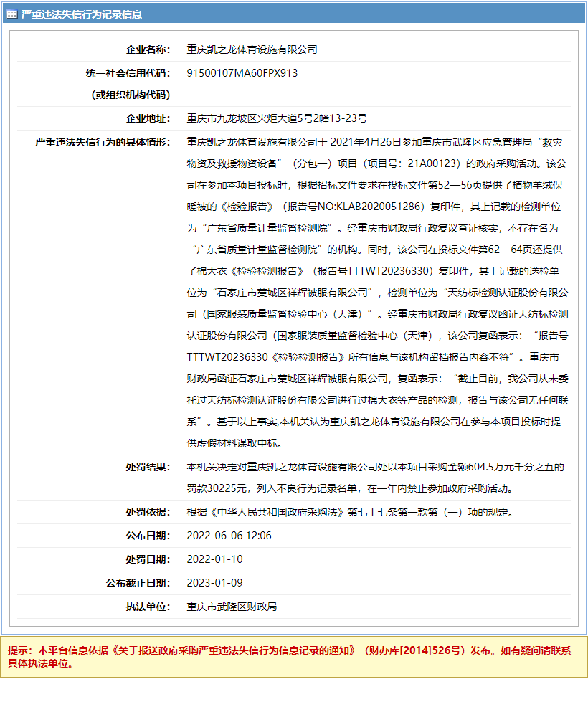The height and width of the screenshot is (702, 588).
Task: Click the line starting with TTTWT20236330《检验检测报告》
Action: click(x=373, y=357)
